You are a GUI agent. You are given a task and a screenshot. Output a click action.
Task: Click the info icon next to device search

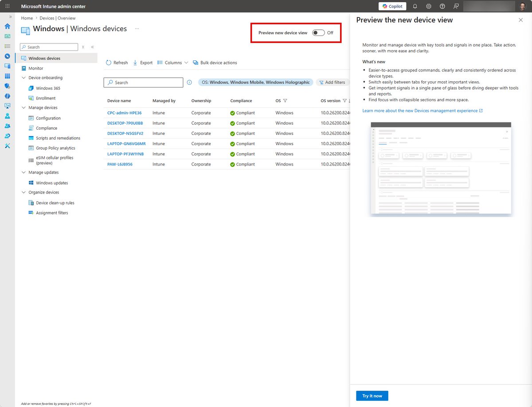[x=189, y=83]
